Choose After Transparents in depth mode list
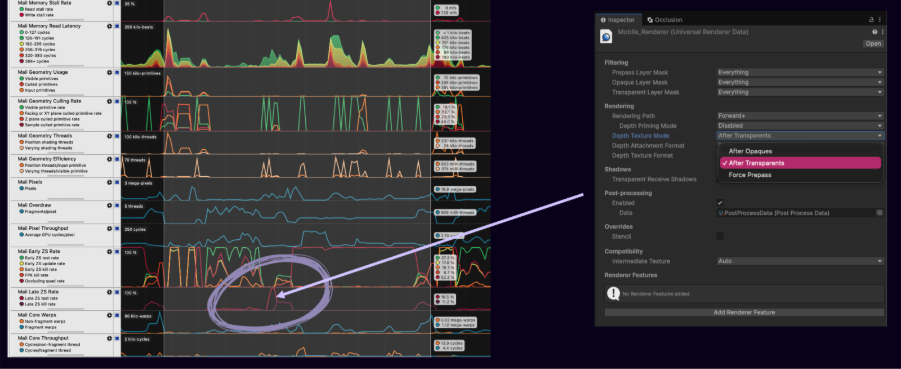 (800, 163)
